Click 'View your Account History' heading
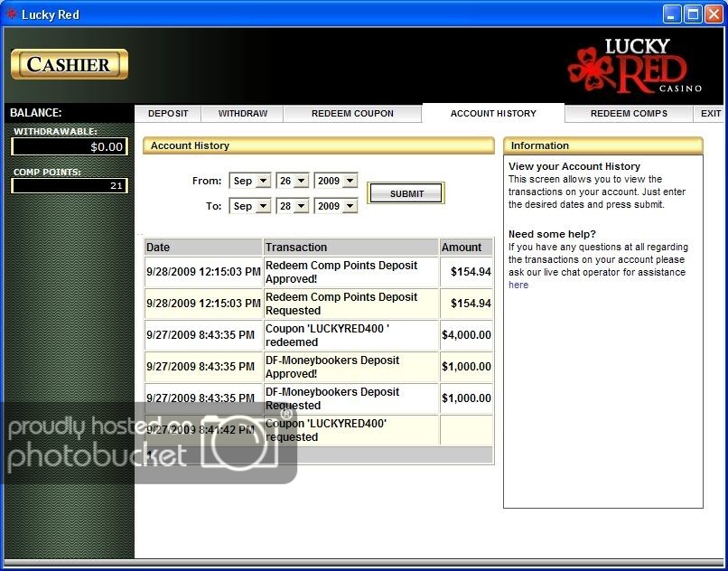Viewport: 728px width, 571px height. click(574, 166)
